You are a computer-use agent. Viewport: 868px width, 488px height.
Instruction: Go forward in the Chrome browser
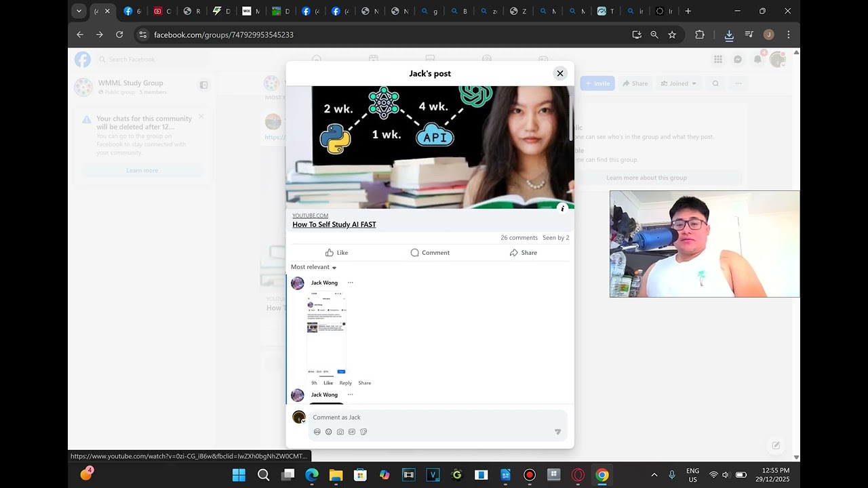(x=100, y=35)
